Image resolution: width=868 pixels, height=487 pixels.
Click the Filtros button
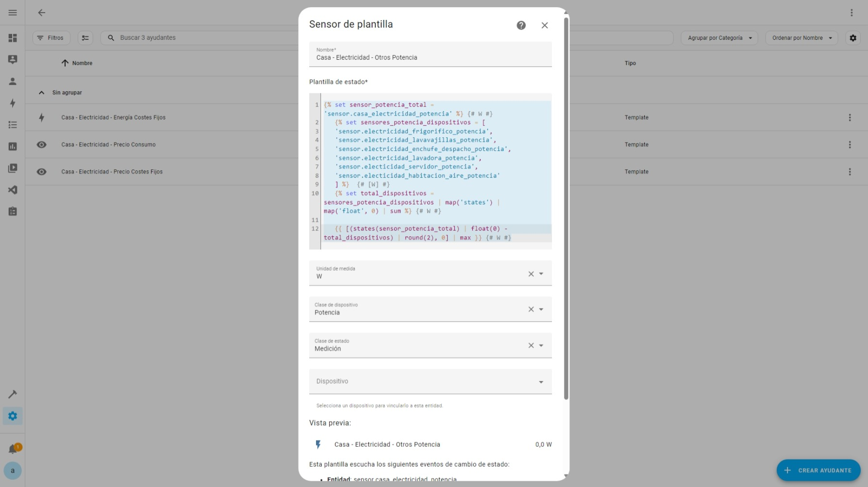tap(51, 37)
